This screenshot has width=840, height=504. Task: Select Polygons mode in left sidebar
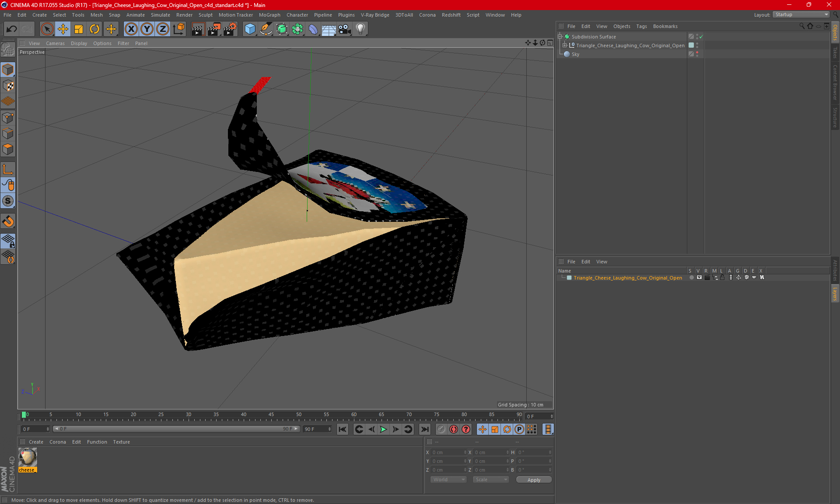8,150
